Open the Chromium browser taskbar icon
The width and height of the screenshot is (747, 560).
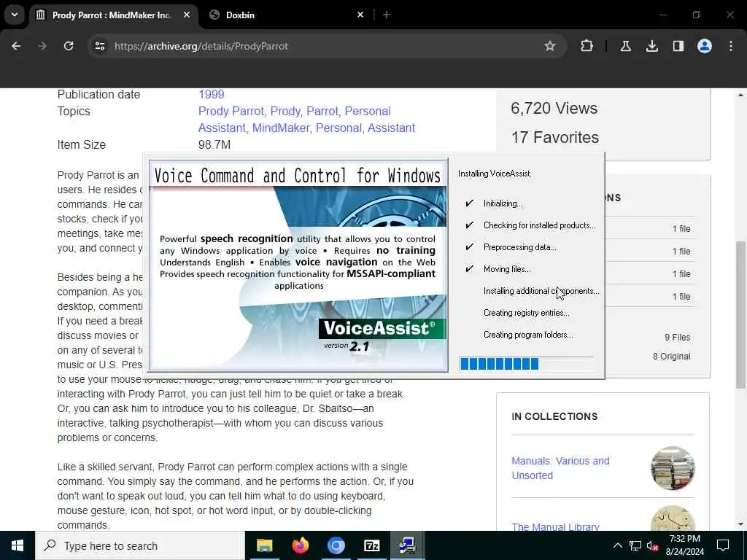click(336, 545)
